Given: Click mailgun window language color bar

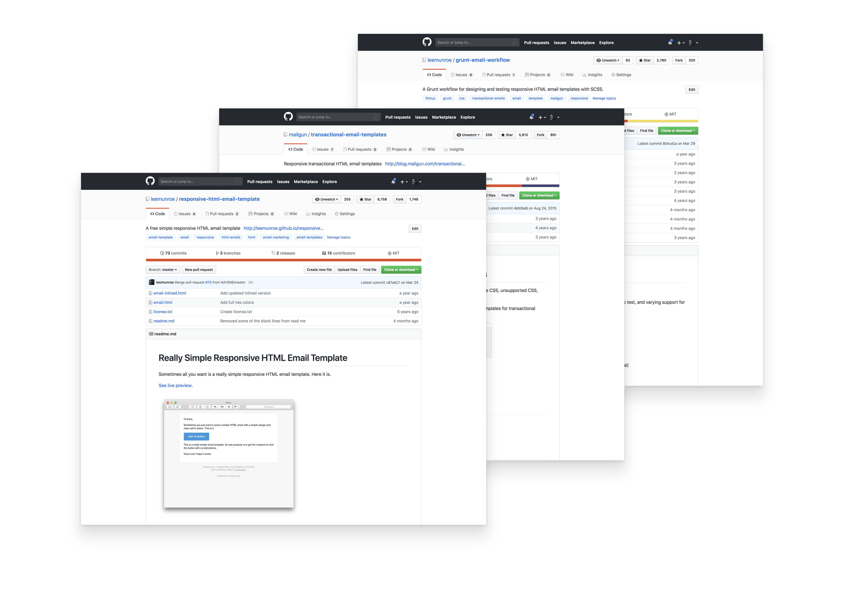Looking at the screenshot, I should (523, 185).
